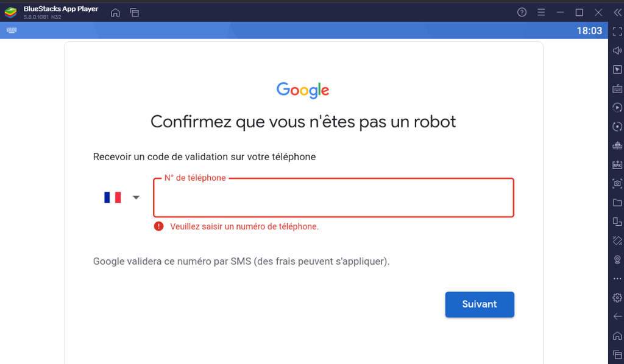Take a screenshot with the camera icon
This screenshot has width=624, height=364.
(617, 183)
